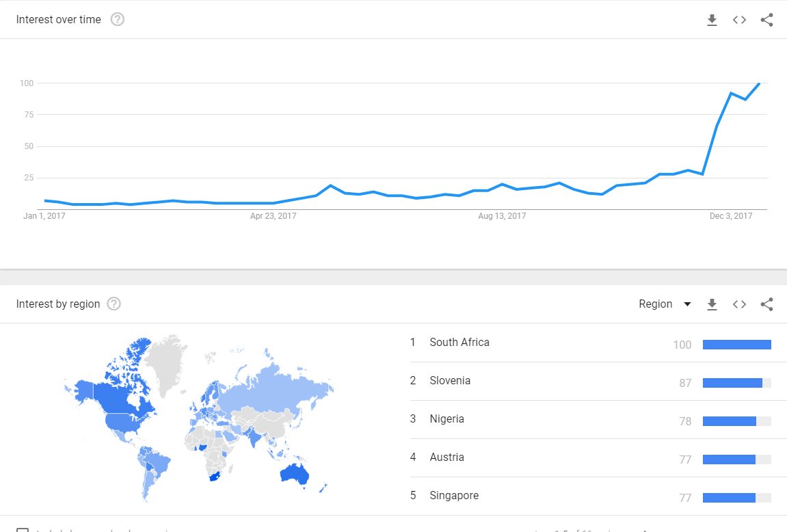Viewport: 787px width, 532px height.
Task: Expand the Region dropdown
Action: click(665, 304)
